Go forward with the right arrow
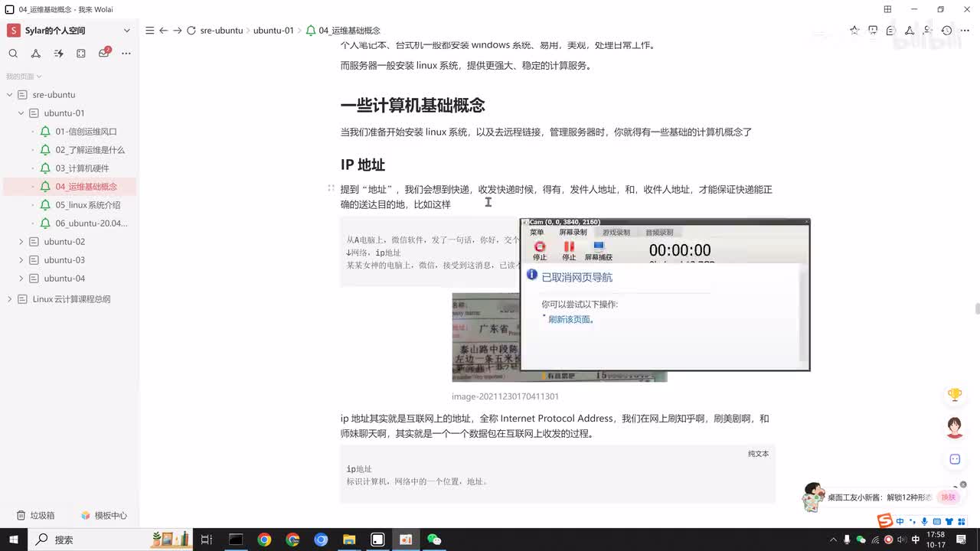The image size is (980, 551). (x=178, y=31)
